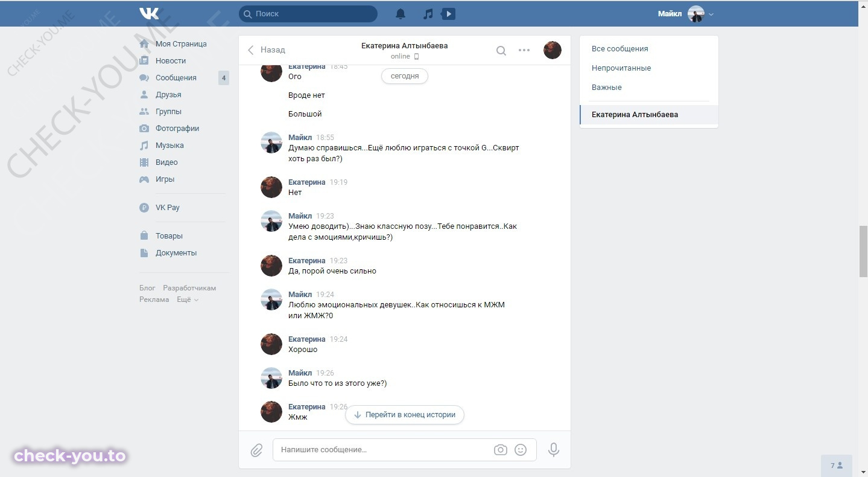Open Друзья list
Viewport: 868px width, 477px height.
pos(168,95)
